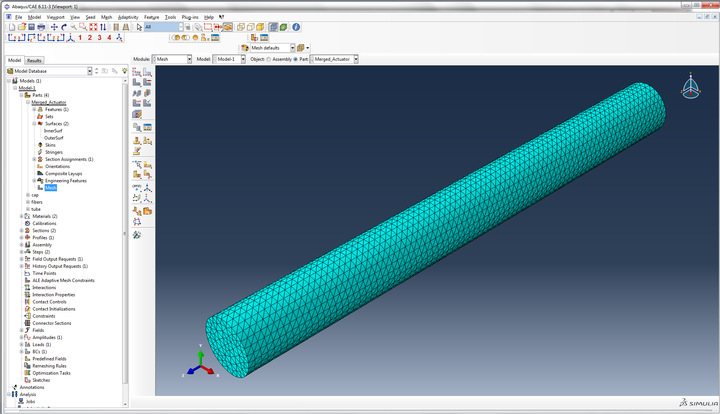Open the Part dropdown showing Merged_Actuator
The width and height of the screenshot is (720, 414).
334,59
